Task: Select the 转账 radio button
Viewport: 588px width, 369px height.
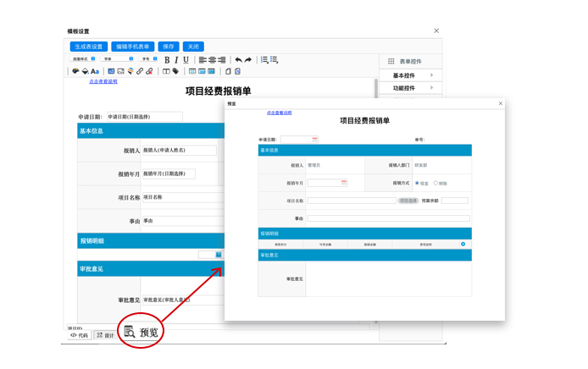Action: pyautogui.click(x=435, y=183)
